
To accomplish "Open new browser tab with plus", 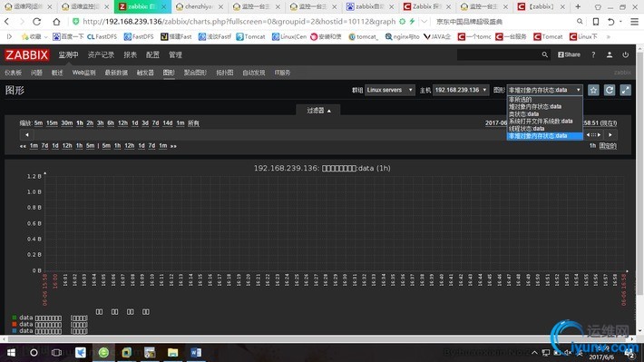I will tap(578, 6).
